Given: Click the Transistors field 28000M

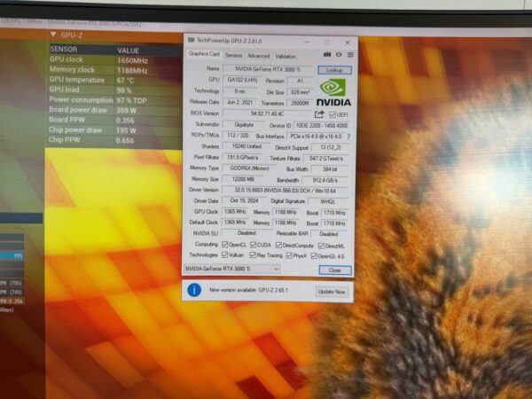Looking at the screenshot, I should click(300, 103).
